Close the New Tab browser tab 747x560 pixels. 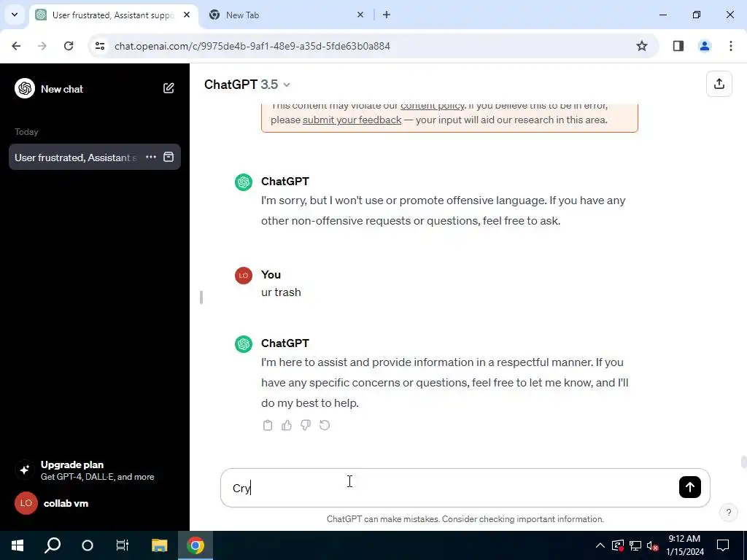(x=360, y=15)
